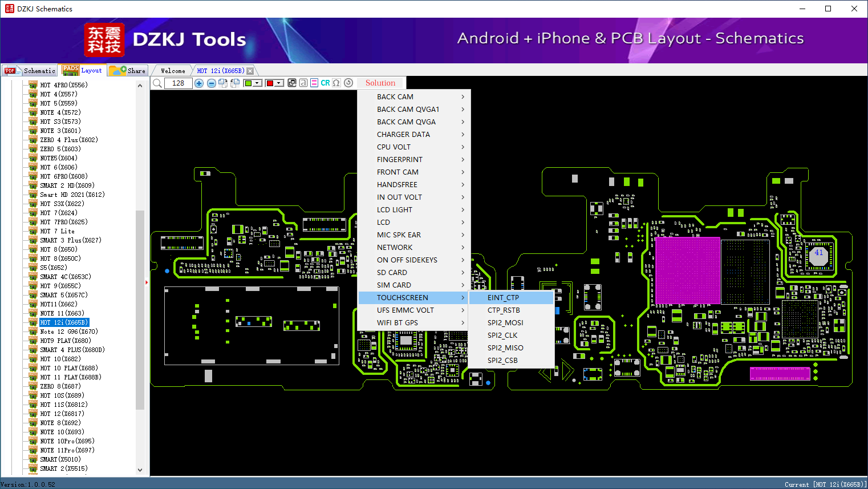Click the board icon beside HOT 9(X655C)
The image size is (868, 489).
tap(33, 286)
